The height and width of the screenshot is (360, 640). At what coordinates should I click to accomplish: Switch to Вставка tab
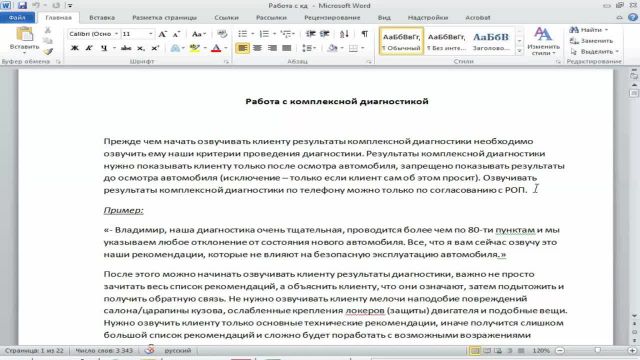click(x=102, y=18)
